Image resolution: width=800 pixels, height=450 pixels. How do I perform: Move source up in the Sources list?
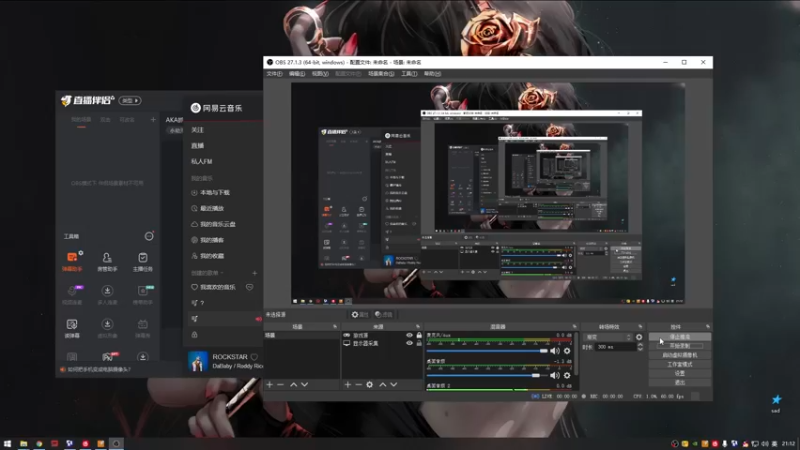[x=383, y=384]
